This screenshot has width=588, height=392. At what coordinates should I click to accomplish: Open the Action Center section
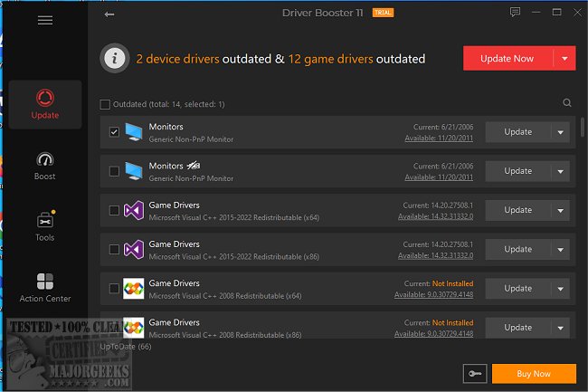pyautogui.click(x=45, y=288)
